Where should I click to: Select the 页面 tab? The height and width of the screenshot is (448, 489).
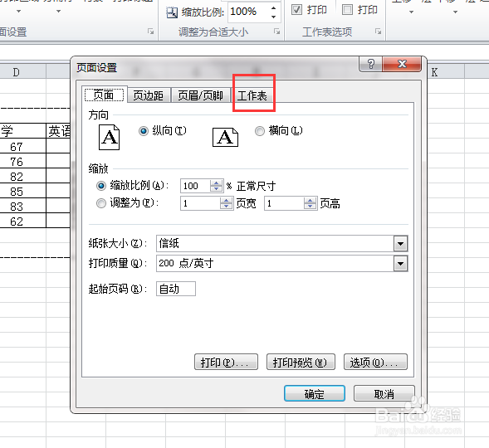coord(104,95)
